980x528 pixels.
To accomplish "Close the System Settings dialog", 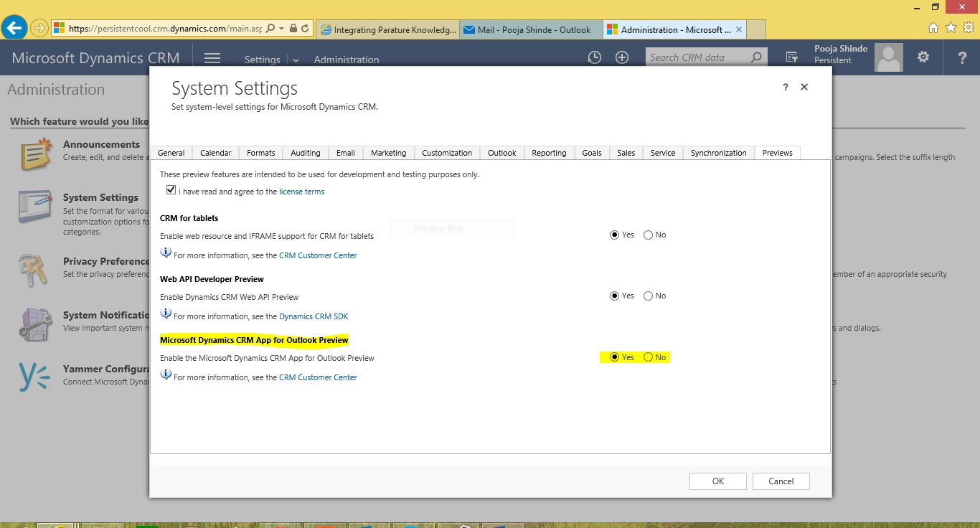I will pyautogui.click(x=804, y=87).
